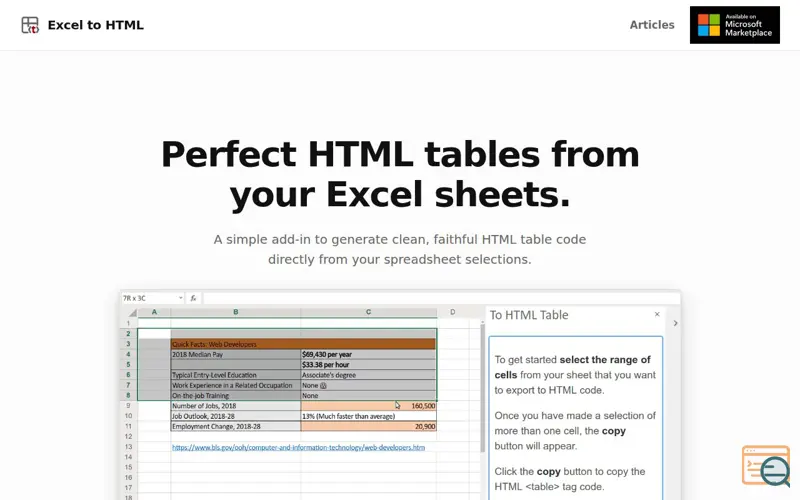The width and height of the screenshot is (800, 500).
Task: Select row 12 header
Action: (128, 436)
